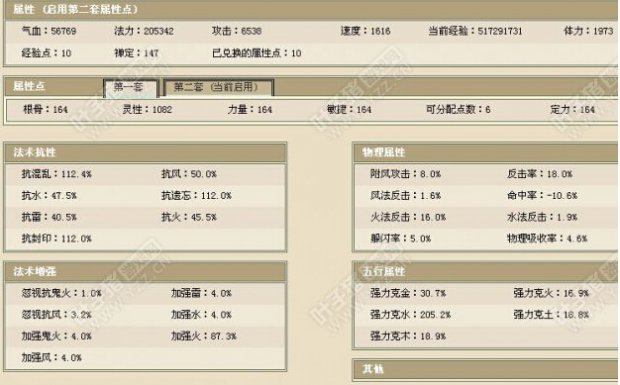Click the 速度: 1616 stat

[x=365, y=31]
